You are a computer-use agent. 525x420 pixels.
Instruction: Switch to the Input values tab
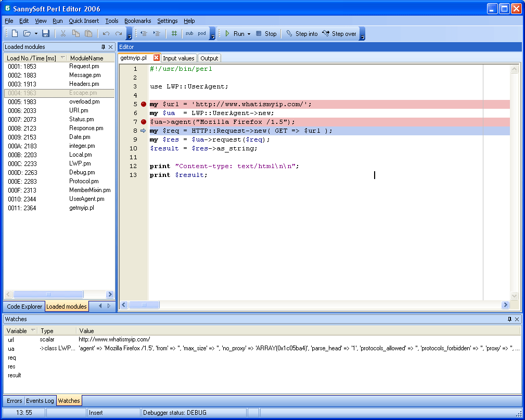[178, 58]
